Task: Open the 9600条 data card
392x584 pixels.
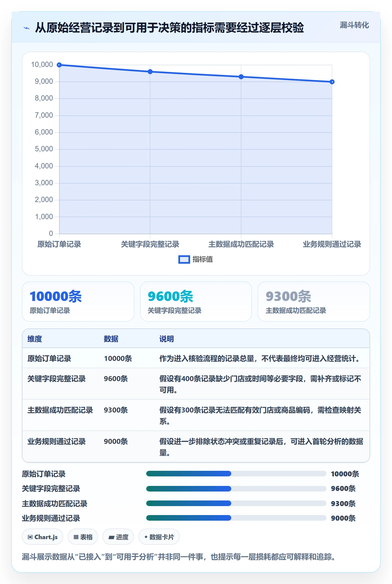Action: tap(196, 302)
